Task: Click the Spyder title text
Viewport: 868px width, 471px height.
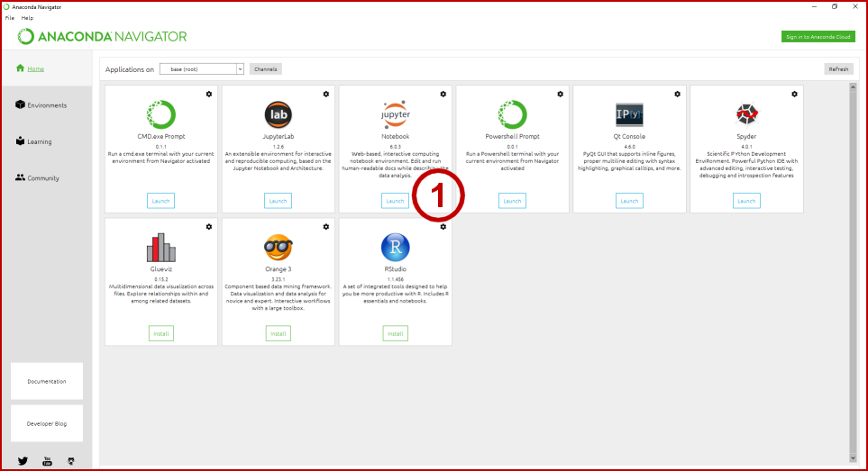Action: pyautogui.click(x=746, y=136)
